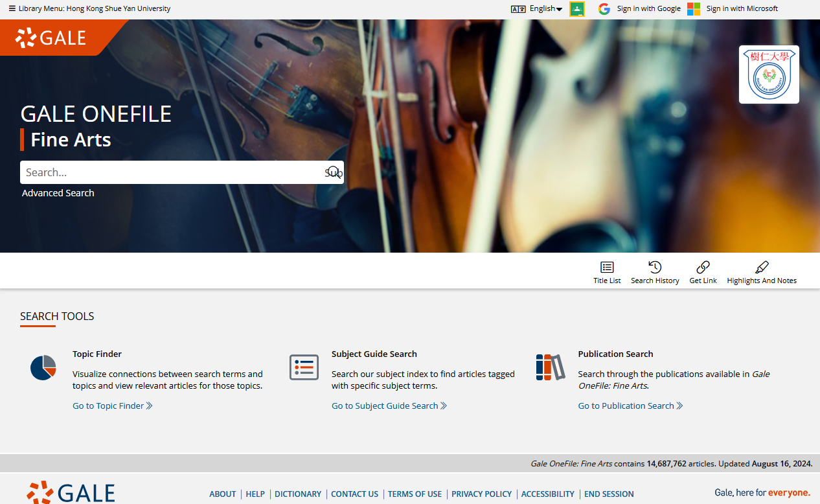This screenshot has height=504, width=820.
Task: Expand the English language dropdown
Action: [x=545, y=9]
